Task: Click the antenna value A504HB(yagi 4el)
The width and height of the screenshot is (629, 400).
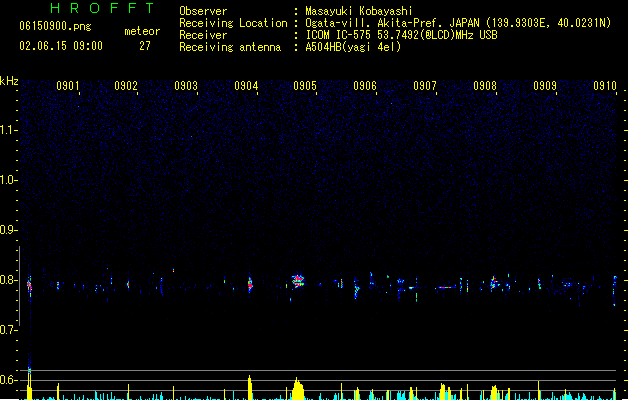Action: click(353, 47)
